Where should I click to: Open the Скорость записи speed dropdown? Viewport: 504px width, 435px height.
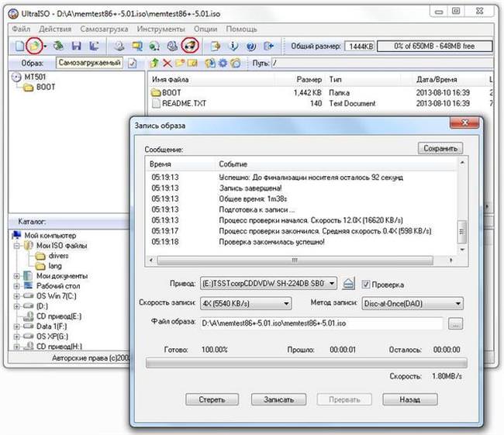(x=286, y=303)
